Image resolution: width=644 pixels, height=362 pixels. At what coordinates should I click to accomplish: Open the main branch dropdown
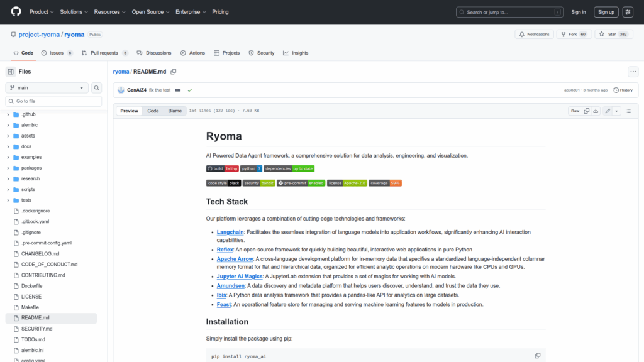click(47, 88)
